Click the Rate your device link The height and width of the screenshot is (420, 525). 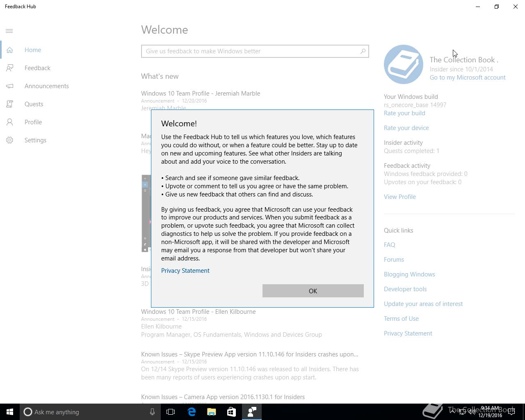point(406,128)
